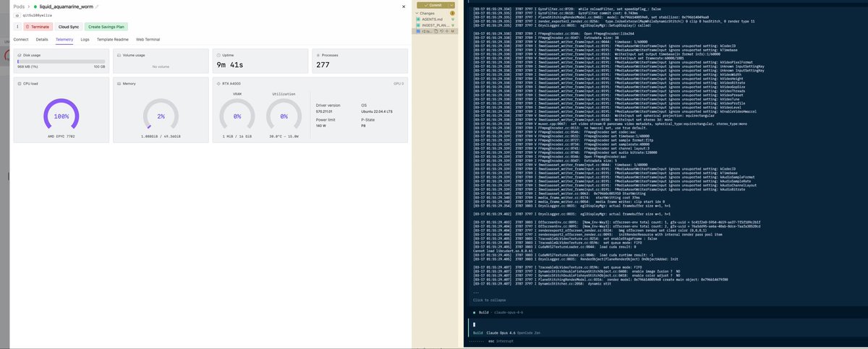
Task: Click the RTX A4000 GPU icon
Action: 218,84
